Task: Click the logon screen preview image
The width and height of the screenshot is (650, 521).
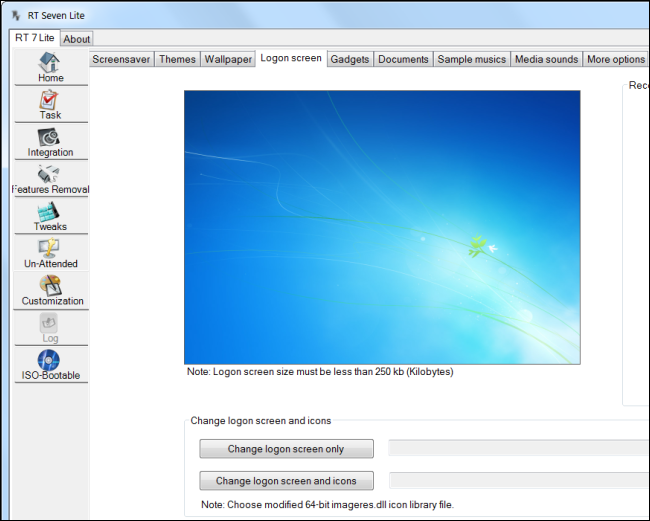Action: (x=382, y=228)
